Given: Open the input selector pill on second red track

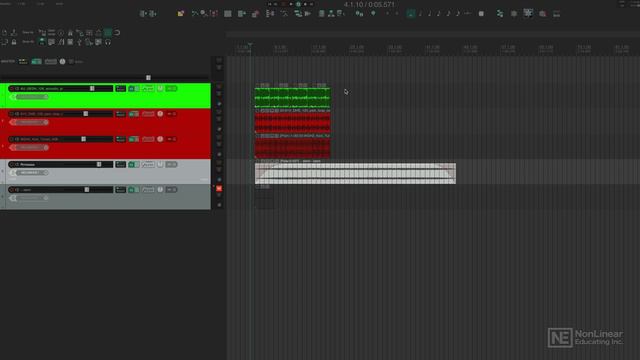Looking at the screenshot, I should click(x=32, y=148).
